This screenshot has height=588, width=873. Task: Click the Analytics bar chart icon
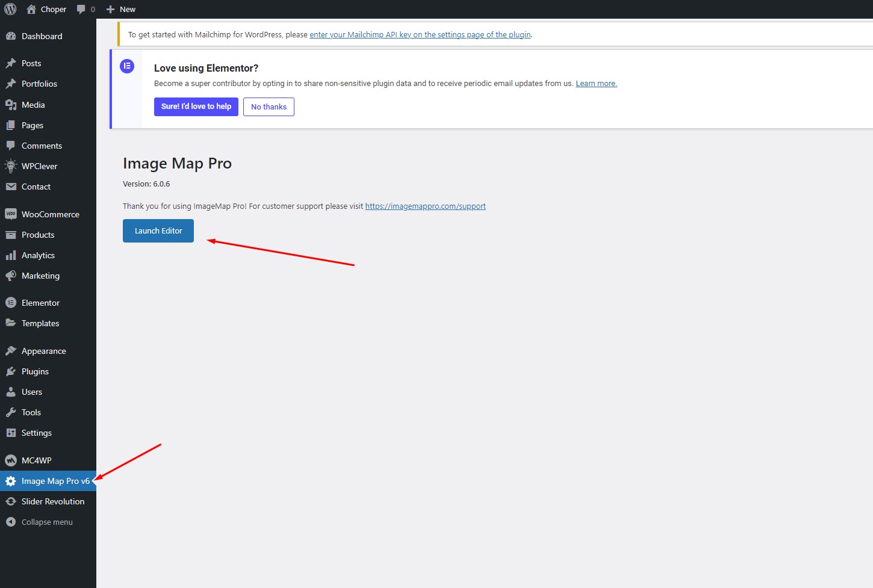coord(11,255)
